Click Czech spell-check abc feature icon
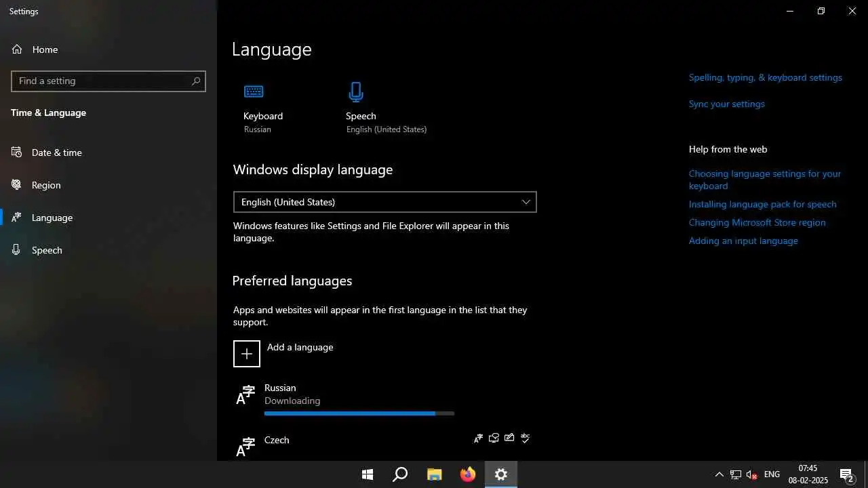868x488 pixels. 525,438
